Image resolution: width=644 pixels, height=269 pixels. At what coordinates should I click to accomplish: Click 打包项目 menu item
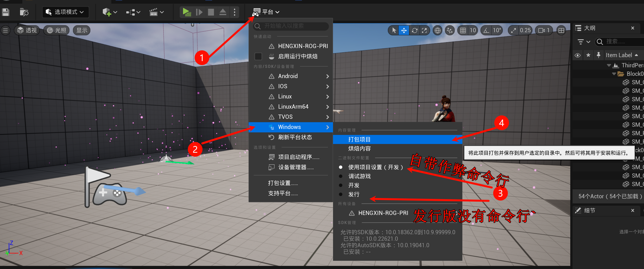[359, 139]
